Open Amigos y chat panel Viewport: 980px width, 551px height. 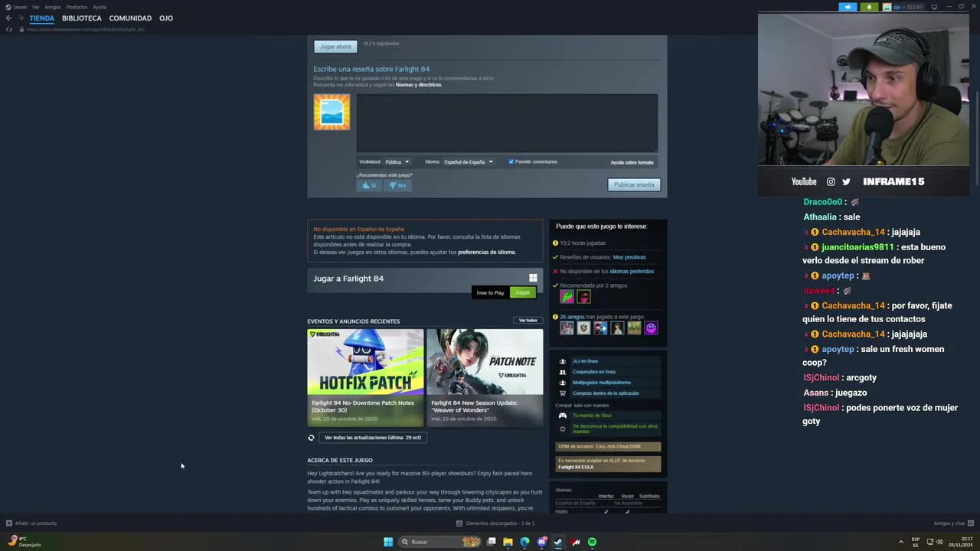952,523
